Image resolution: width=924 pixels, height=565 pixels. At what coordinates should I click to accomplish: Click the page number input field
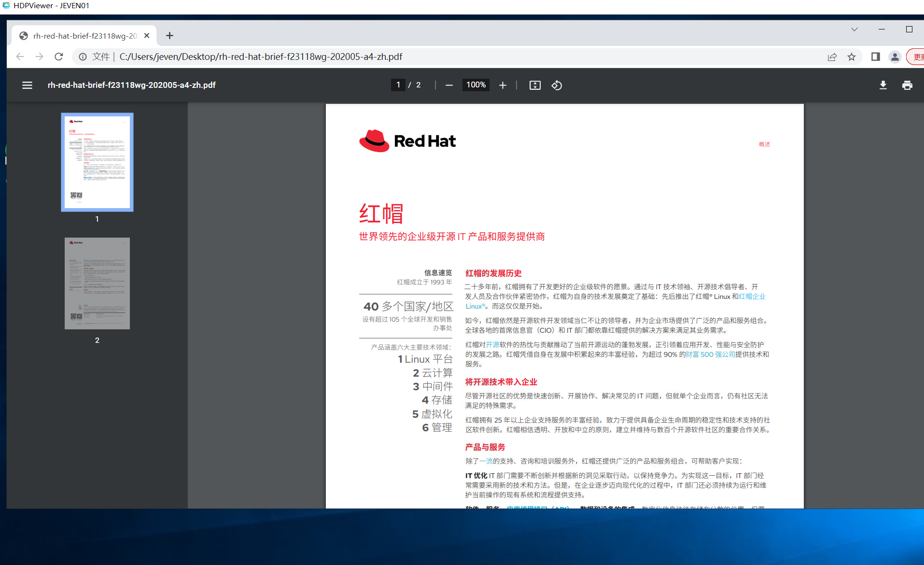click(x=398, y=85)
